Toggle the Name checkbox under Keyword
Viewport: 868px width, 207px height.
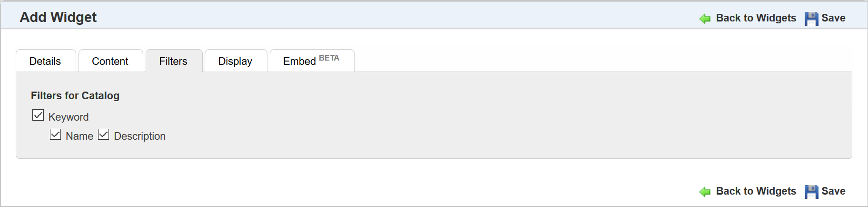[x=56, y=135]
